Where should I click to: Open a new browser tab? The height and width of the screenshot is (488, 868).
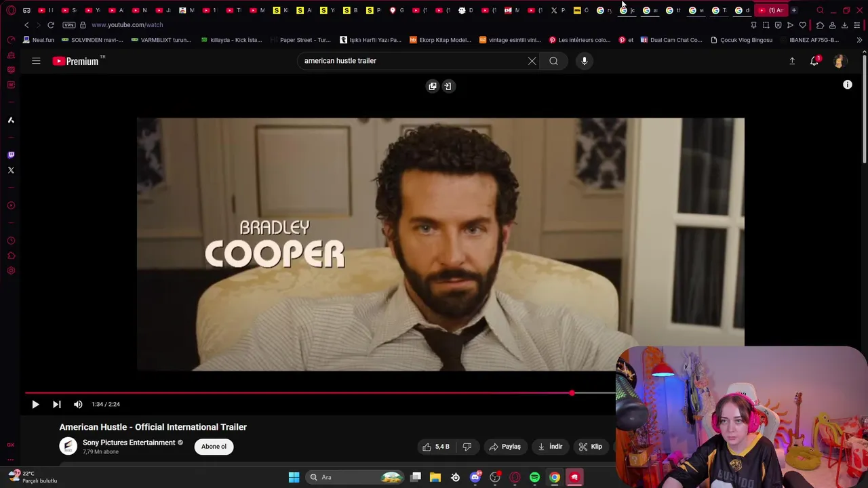coord(794,10)
